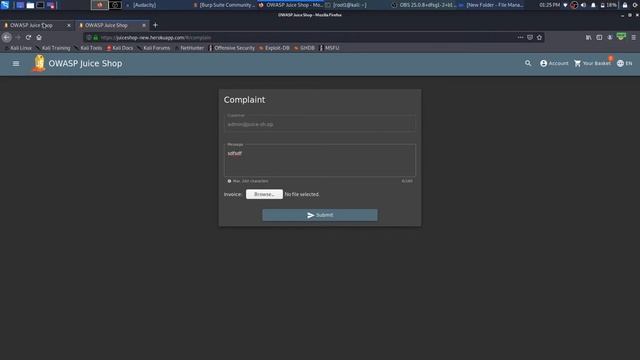Viewport: 640px width, 360px height.
Task: Open the Juice Shop search icon
Action: 528,64
